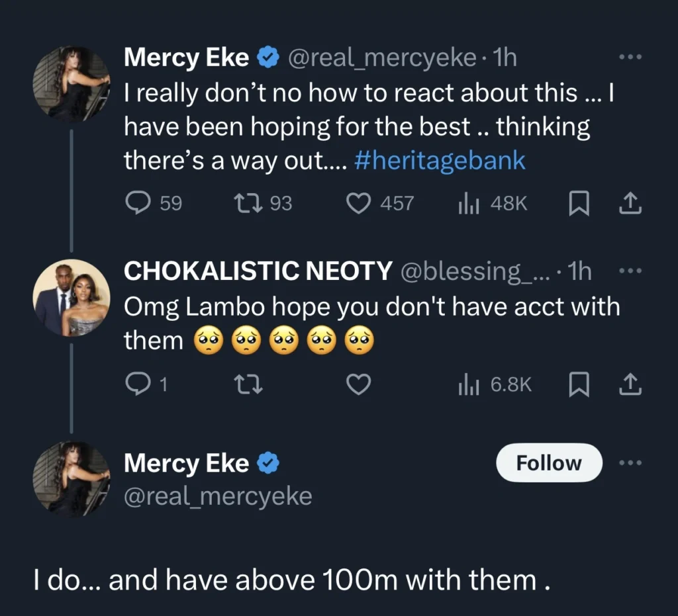The height and width of the screenshot is (616, 678).
Task: Follow Mercy Eke
Action: tap(548, 463)
